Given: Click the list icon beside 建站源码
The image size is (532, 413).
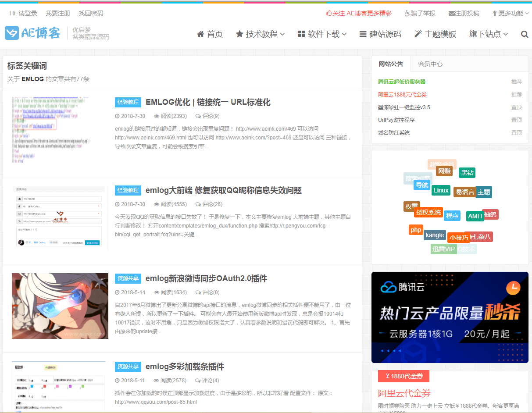Looking at the screenshot, I should coord(362,34).
